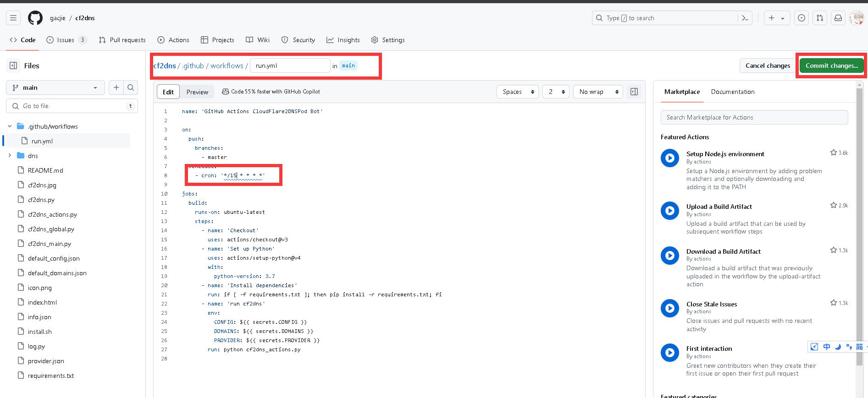Open notifications inbox icon
Screen dimensions: 868x398
pos(838,18)
